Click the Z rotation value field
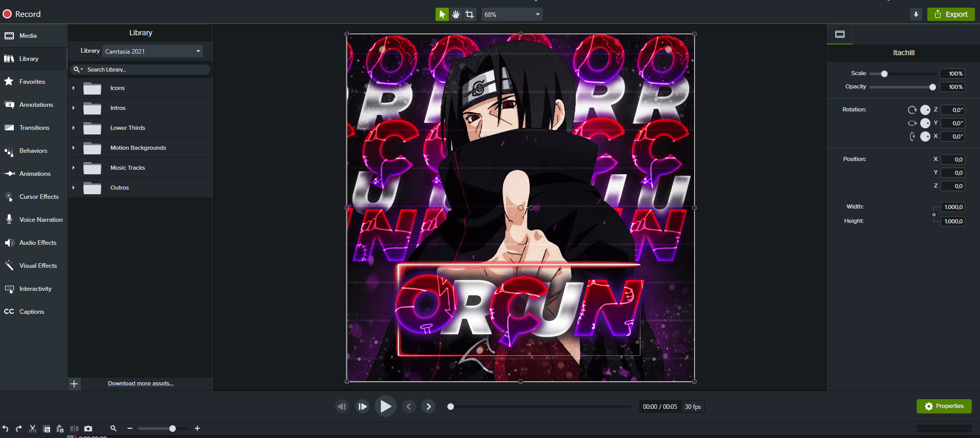Screen dimensions: 980x438 pyautogui.click(x=952, y=110)
